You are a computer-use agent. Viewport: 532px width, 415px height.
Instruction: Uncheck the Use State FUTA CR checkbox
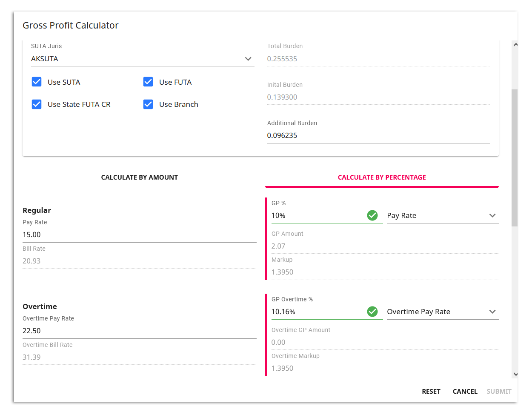[37, 104]
